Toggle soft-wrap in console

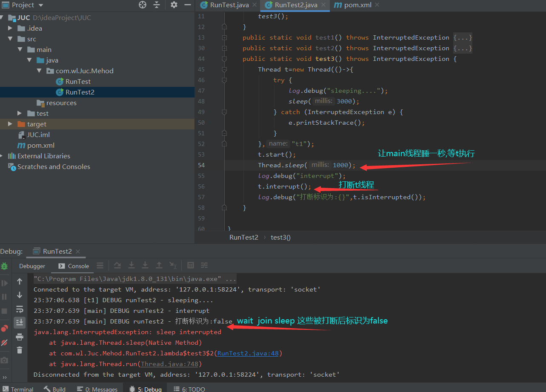pyautogui.click(x=20, y=309)
